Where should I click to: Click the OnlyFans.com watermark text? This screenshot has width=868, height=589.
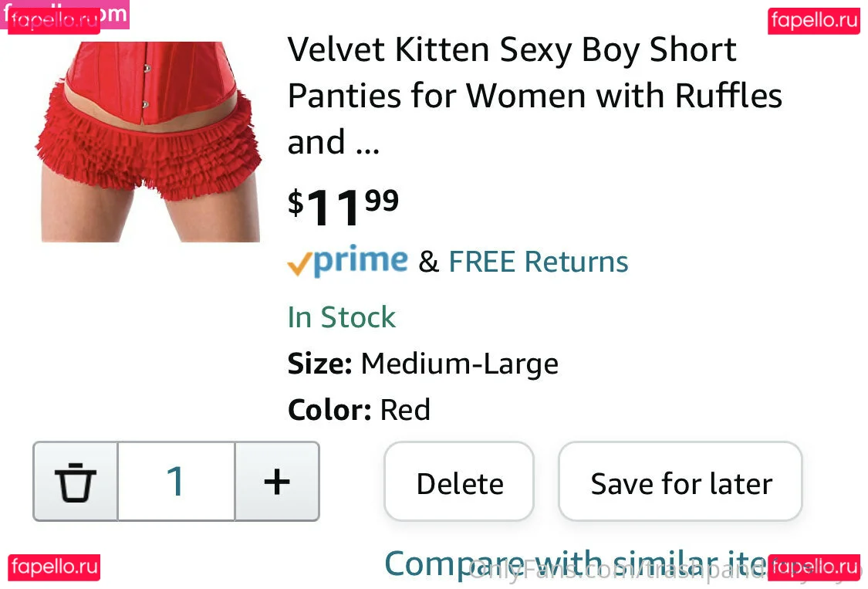[617, 572]
